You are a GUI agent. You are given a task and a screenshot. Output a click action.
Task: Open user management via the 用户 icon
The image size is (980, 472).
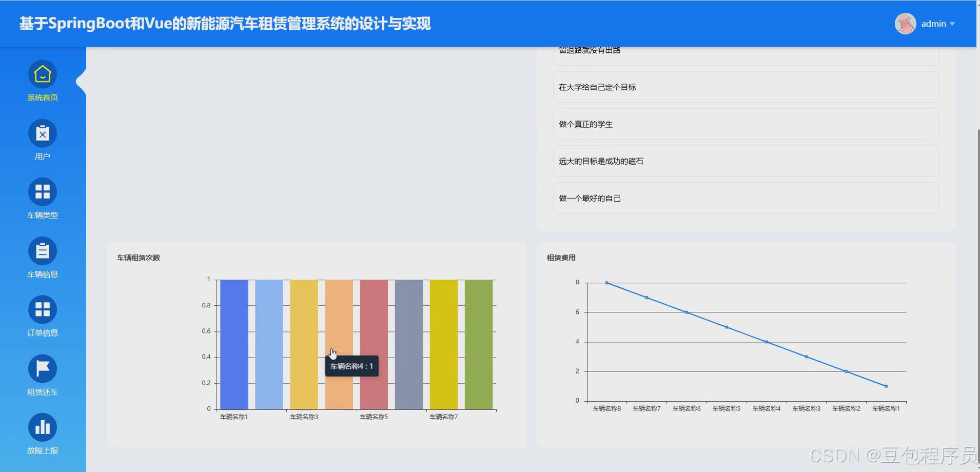point(43,133)
